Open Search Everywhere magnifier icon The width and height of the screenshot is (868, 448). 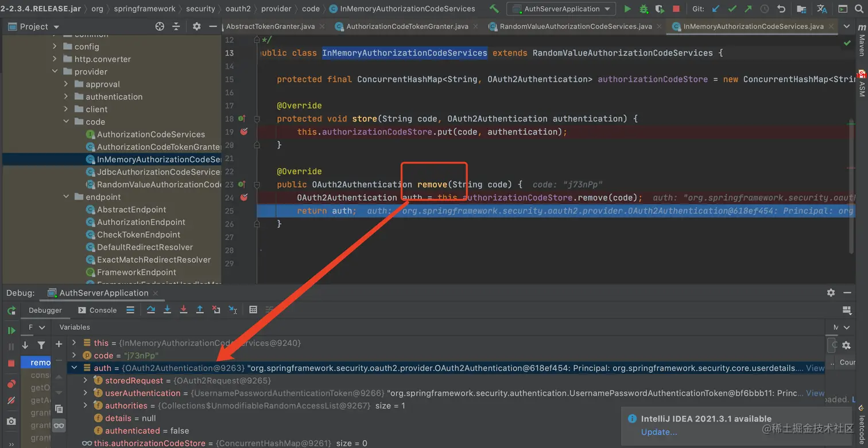pos(859,9)
